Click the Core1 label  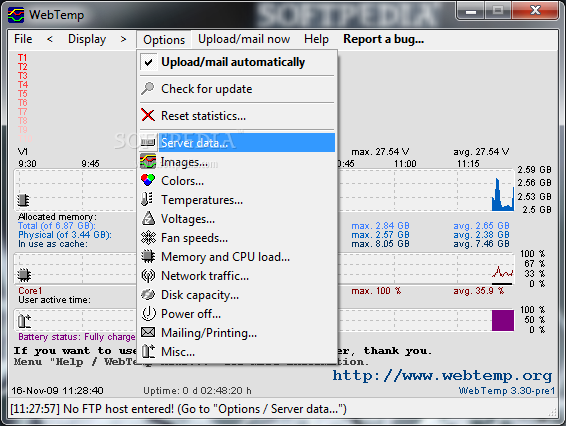pyautogui.click(x=30, y=291)
